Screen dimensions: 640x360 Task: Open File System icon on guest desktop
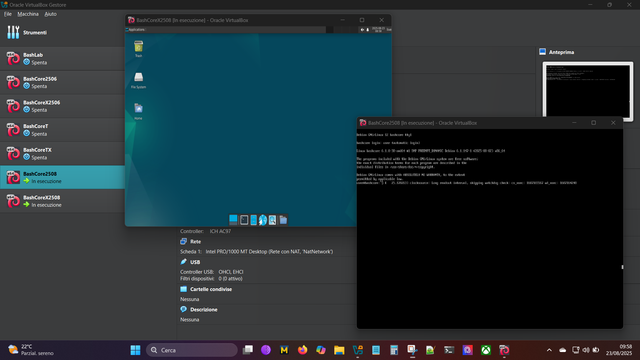click(138, 80)
